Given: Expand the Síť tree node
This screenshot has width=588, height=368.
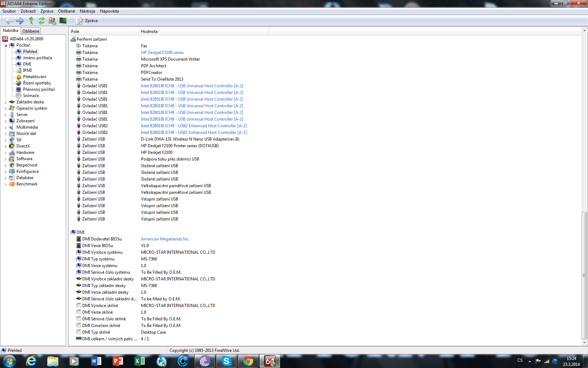Looking at the screenshot, I should 6,140.
